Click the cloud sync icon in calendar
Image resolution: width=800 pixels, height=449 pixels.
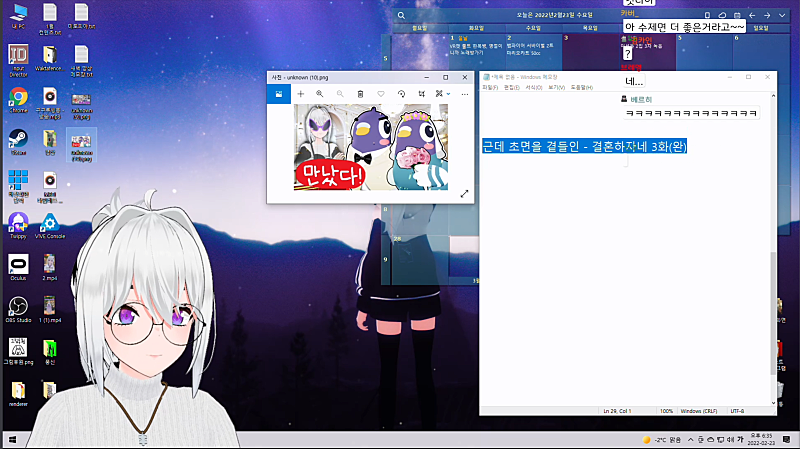click(722, 15)
